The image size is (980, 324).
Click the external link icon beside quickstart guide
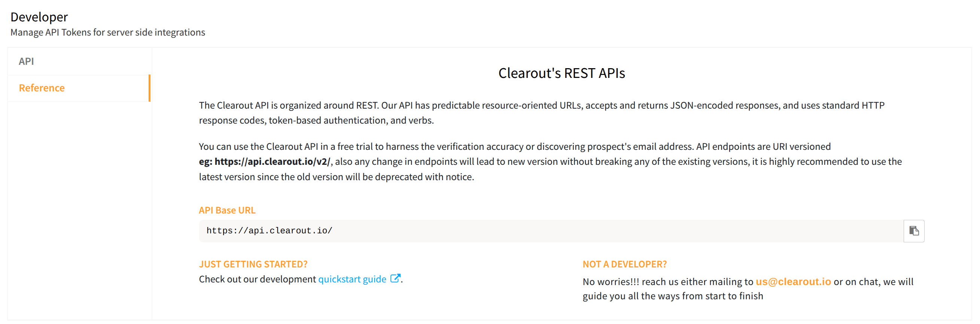click(x=395, y=279)
